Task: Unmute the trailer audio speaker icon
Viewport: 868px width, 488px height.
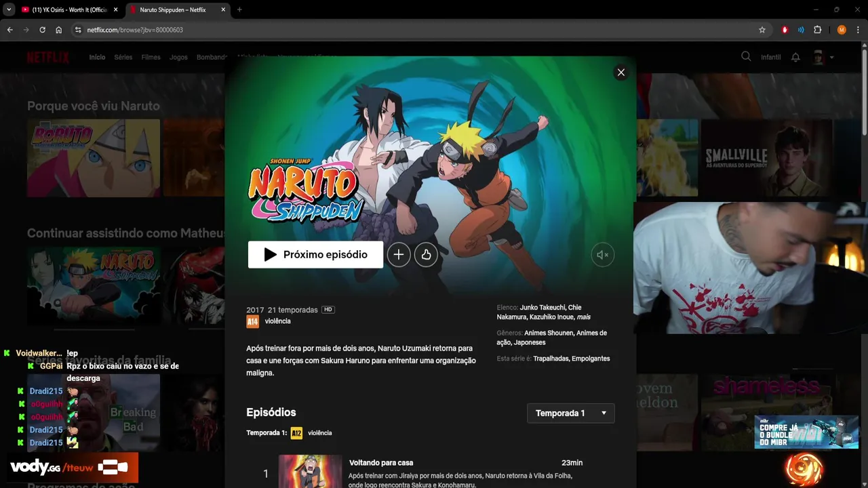Action: point(602,255)
